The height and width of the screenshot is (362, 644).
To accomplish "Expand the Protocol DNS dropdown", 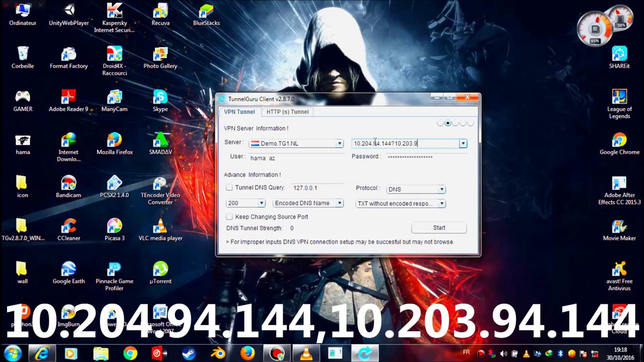I will tap(441, 190).
